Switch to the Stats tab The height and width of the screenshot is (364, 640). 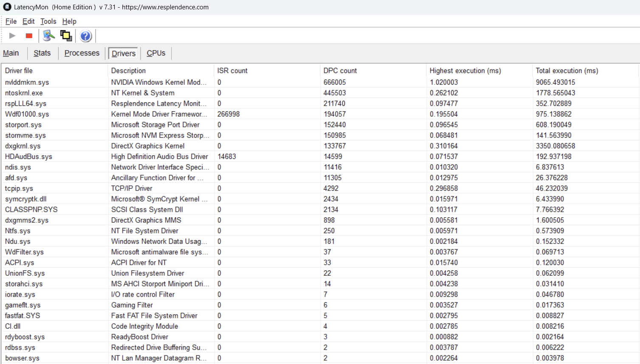click(42, 53)
